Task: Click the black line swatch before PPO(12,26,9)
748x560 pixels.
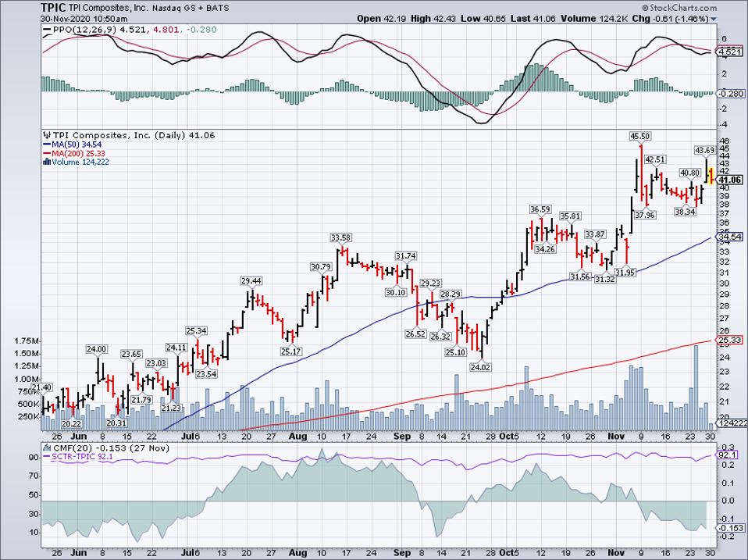Action: [x=47, y=30]
